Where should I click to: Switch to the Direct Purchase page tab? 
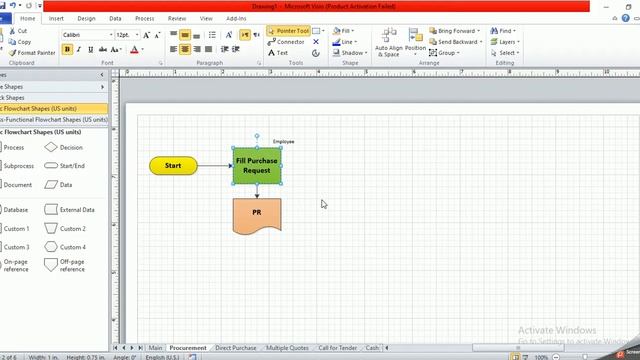[236, 348]
